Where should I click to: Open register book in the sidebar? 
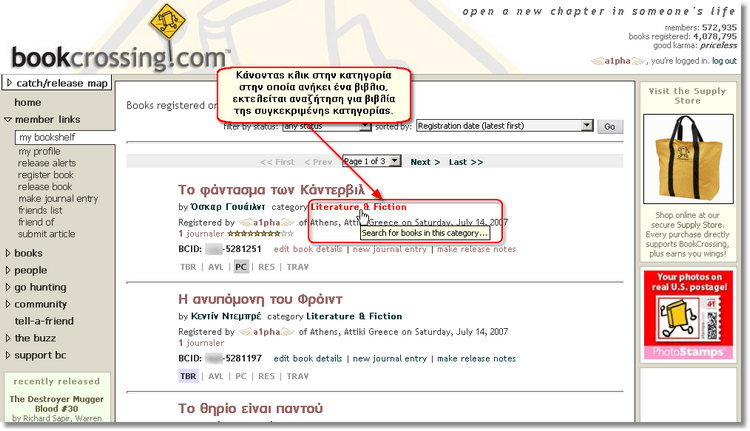[46, 175]
